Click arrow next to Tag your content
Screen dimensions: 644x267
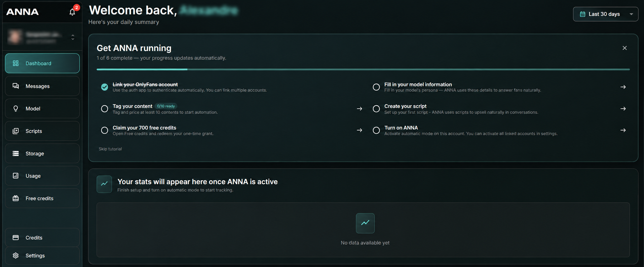[x=360, y=109]
